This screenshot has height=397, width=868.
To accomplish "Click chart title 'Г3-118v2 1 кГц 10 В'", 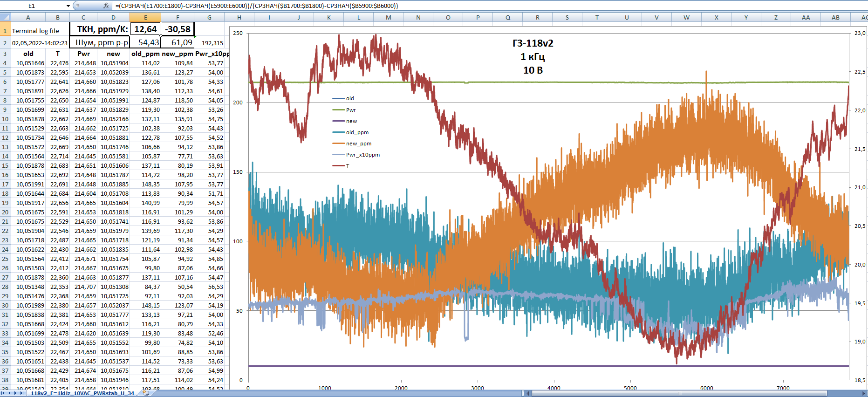I will (533, 56).
